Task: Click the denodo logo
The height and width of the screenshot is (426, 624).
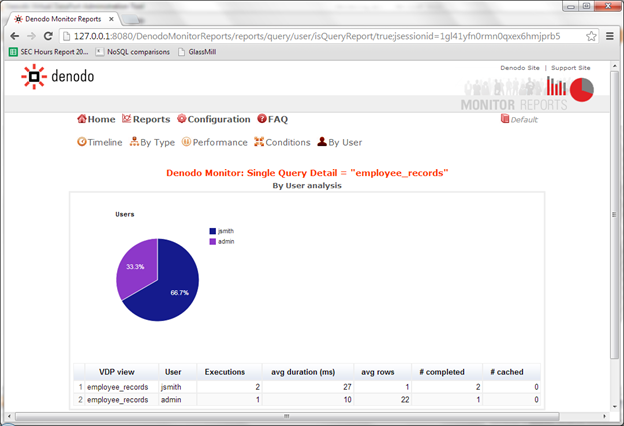Action: [58, 76]
